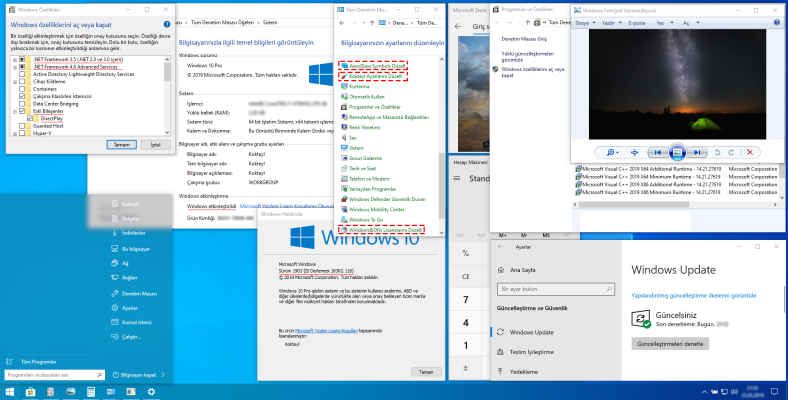
Task: Toggle .NET Framework 3.5 checkbox
Action: point(22,59)
